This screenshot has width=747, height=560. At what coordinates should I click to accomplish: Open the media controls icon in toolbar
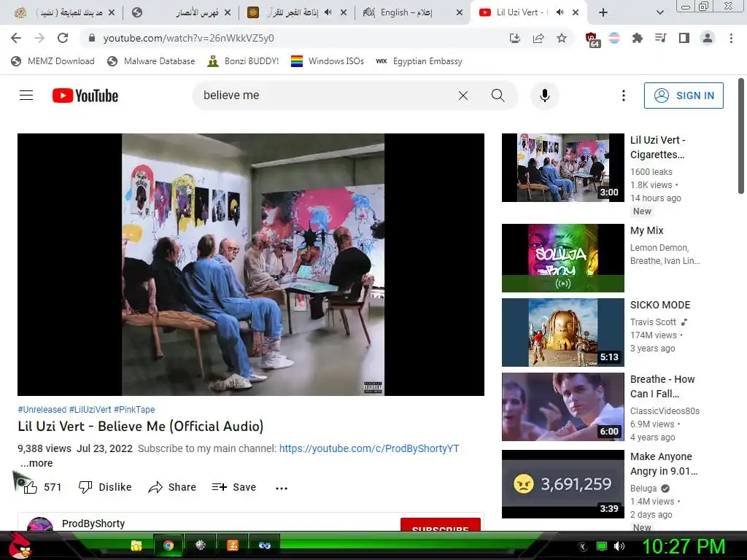[x=660, y=38]
